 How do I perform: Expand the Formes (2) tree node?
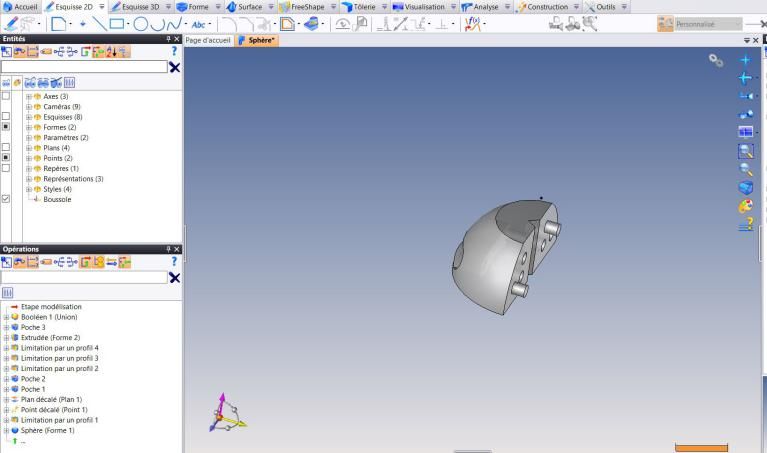click(x=29, y=127)
